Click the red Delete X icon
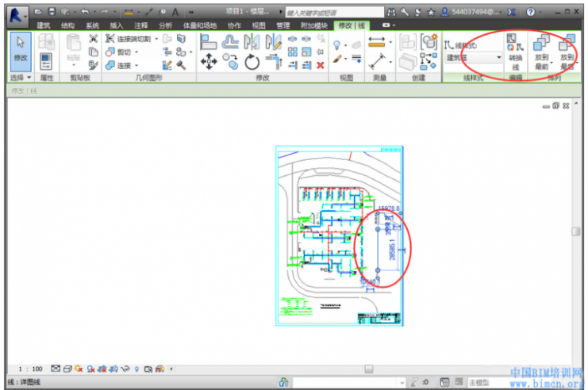The height and width of the screenshot is (390, 588). (x=320, y=65)
